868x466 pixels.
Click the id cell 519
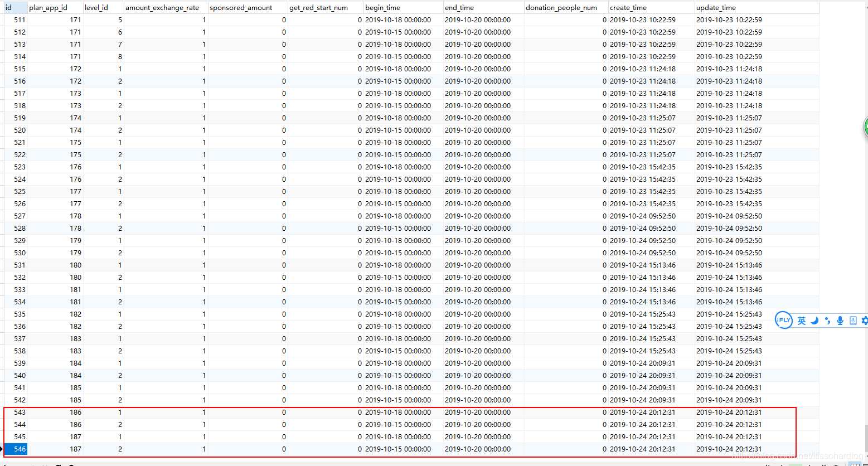click(15, 118)
